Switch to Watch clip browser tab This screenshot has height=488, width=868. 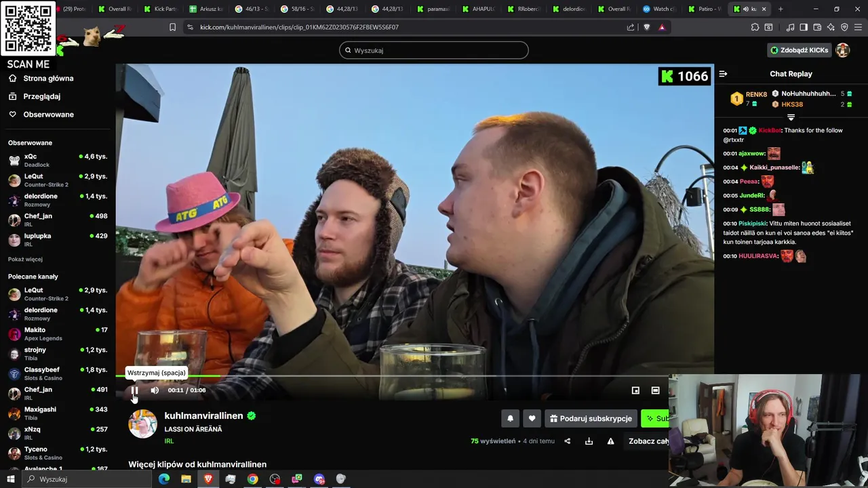[660, 9]
